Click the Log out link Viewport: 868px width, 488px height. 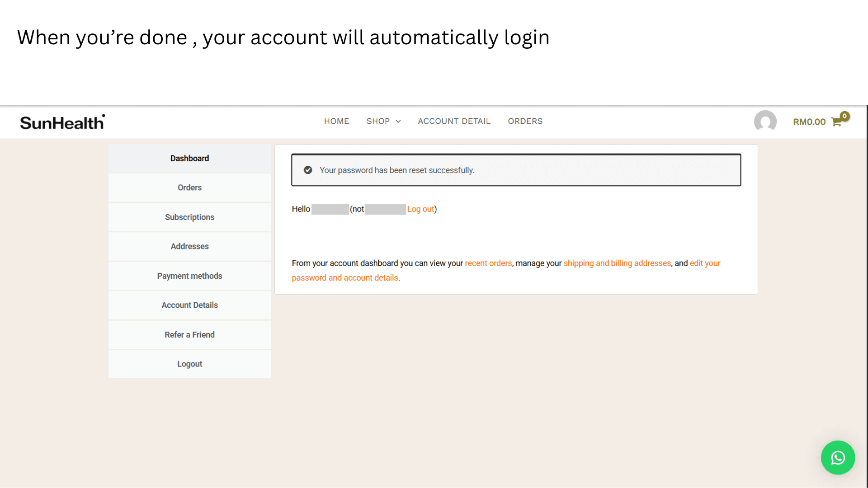[420, 209]
